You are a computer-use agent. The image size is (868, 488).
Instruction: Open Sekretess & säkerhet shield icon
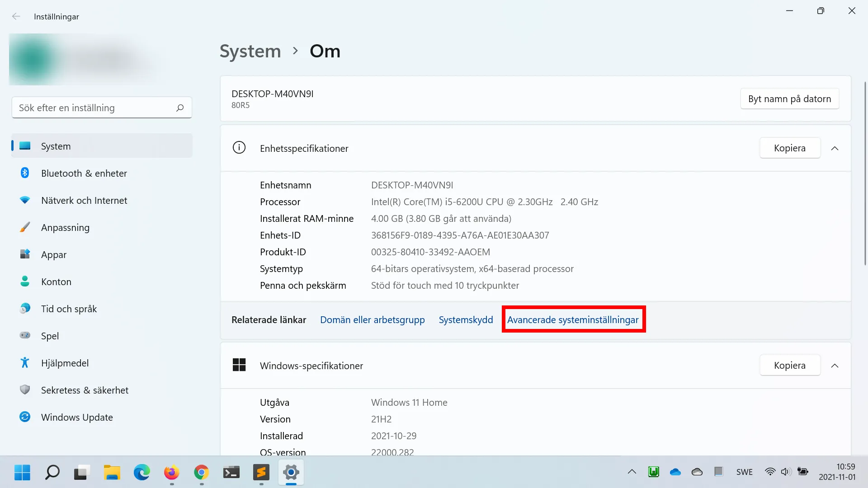point(25,390)
